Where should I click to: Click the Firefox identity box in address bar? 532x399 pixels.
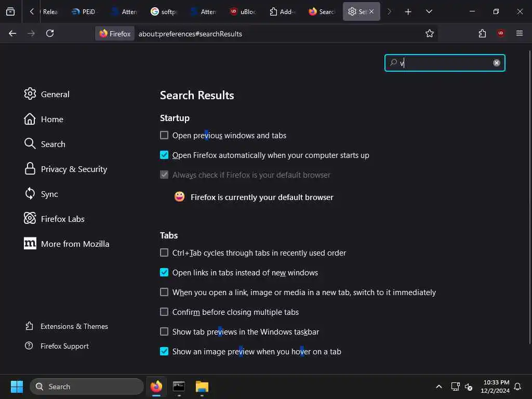pyautogui.click(x=115, y=34)
